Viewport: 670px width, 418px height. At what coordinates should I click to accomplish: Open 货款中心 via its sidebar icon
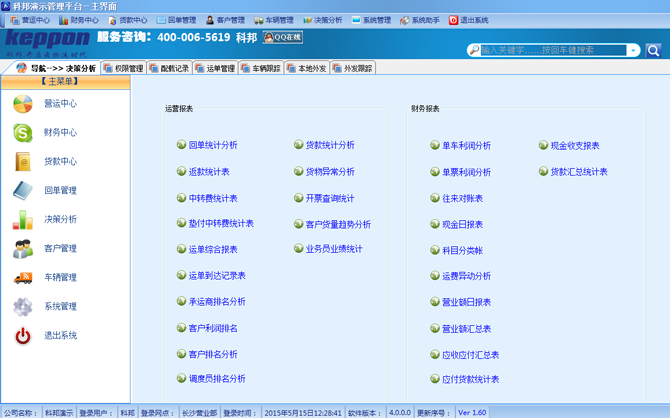[23, 162]
